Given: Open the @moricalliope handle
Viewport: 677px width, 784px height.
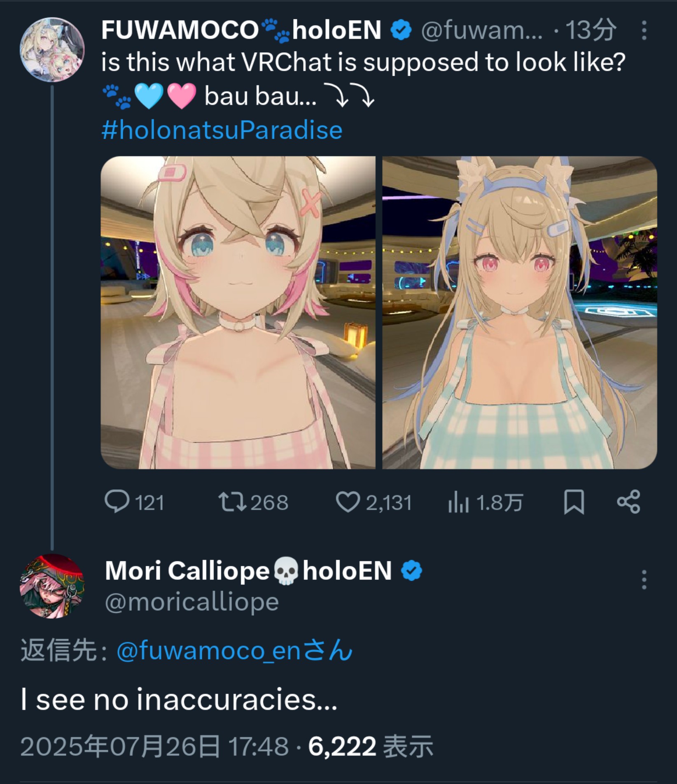Looking at the screenshot, I should 192,602.
